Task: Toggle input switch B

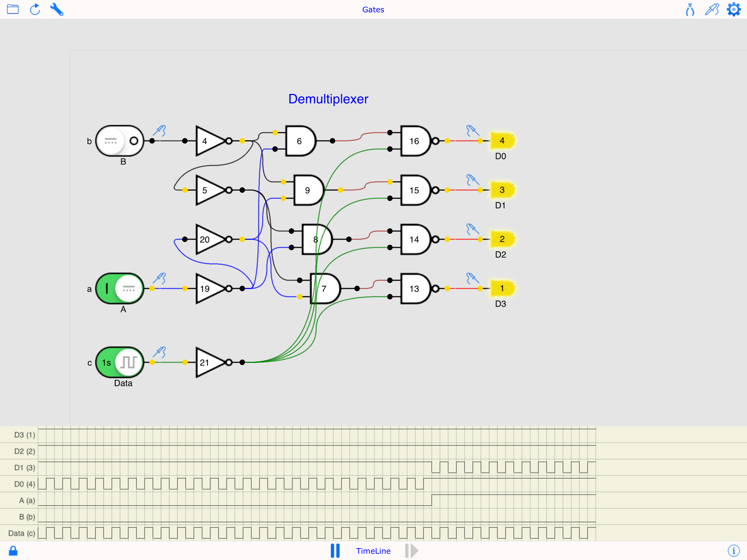Action: tap(120, 141)
